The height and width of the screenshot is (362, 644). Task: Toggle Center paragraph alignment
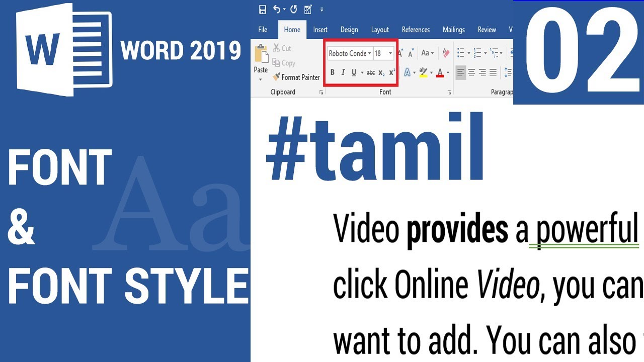(472, 73)
